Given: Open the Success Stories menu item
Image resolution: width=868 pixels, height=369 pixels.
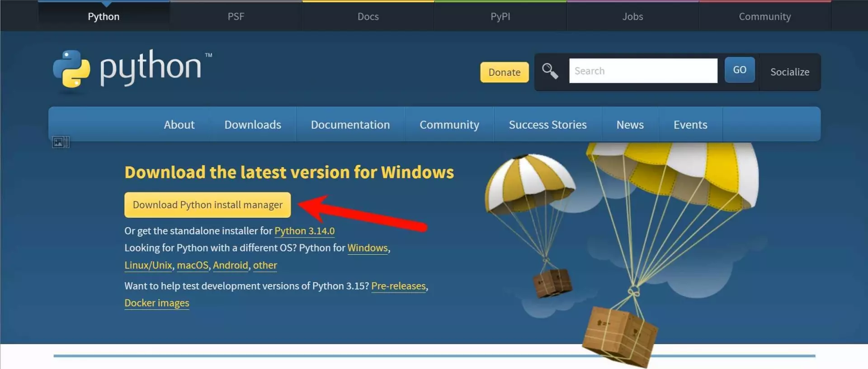Looking at the screenshot, I should pos(548,124).
